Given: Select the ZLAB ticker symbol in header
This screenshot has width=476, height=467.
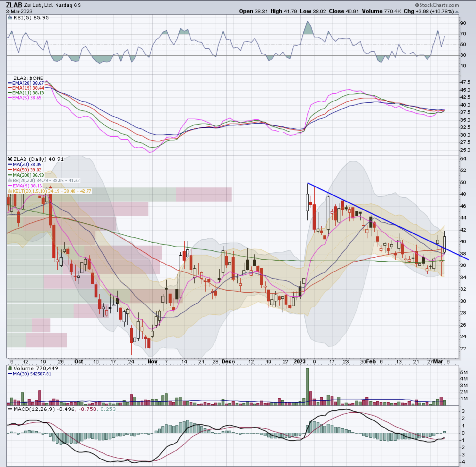Looking at the screenshot, I should [14, 5].
